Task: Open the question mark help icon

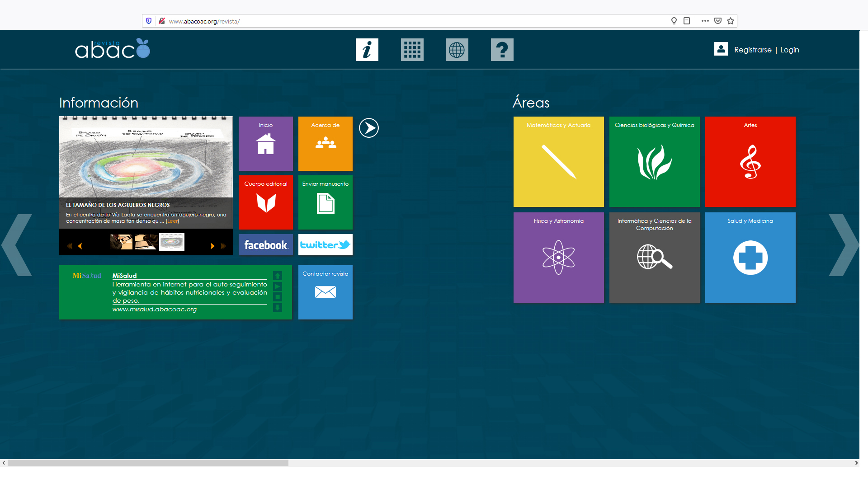Action: (502, 50)
